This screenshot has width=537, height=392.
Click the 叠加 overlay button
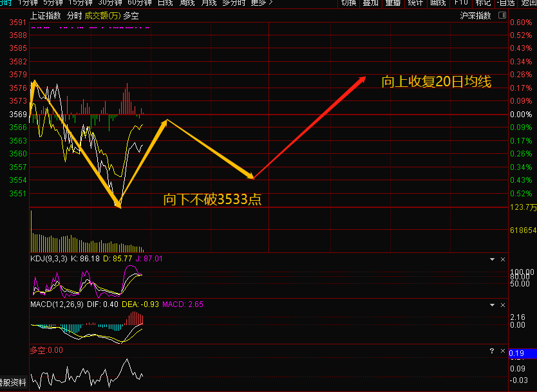coord(371,3)
